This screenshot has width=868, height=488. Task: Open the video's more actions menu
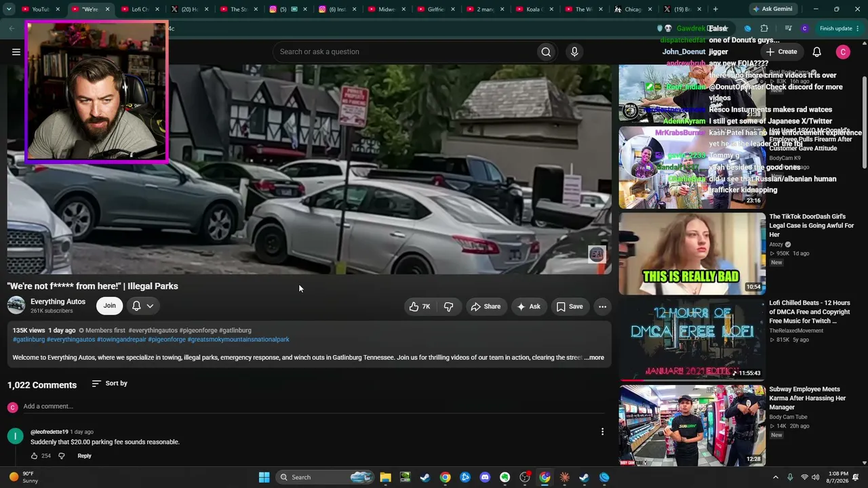tap(602, 306)
